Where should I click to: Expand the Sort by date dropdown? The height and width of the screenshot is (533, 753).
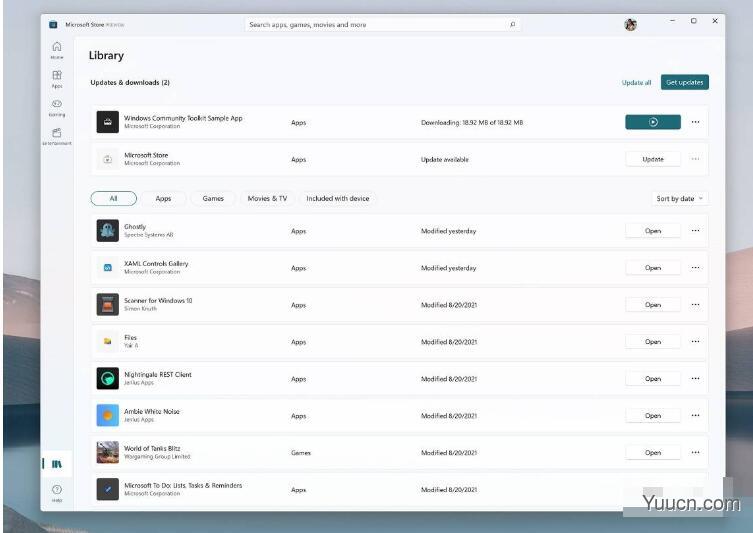click(680, 198)
